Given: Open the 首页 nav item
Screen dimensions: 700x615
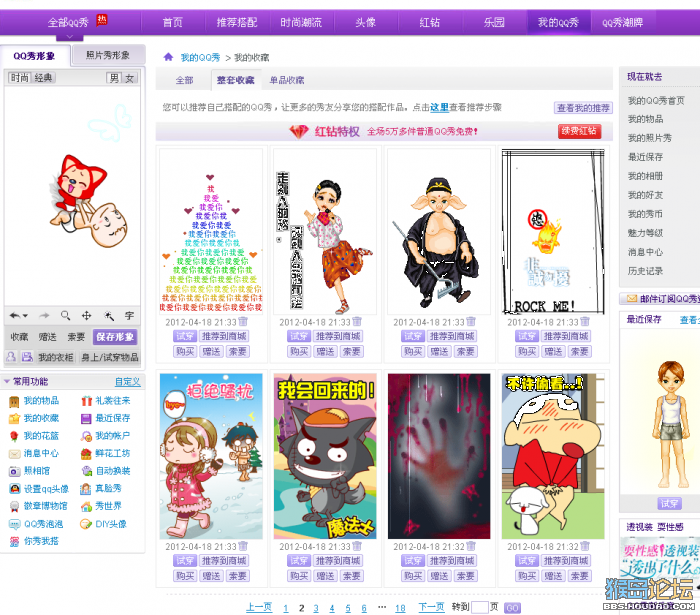Looking at the screenshot, I should click(x=173, y=22).
